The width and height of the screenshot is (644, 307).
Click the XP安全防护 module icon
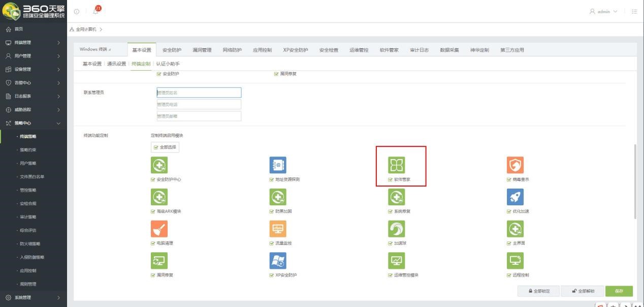[x=278, y=261]
